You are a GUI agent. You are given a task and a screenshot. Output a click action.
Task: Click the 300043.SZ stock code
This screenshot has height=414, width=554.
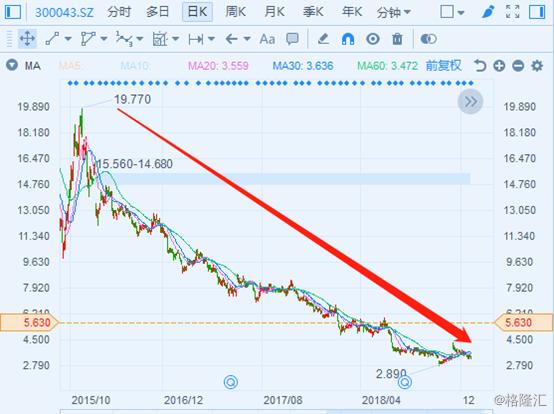64,13
